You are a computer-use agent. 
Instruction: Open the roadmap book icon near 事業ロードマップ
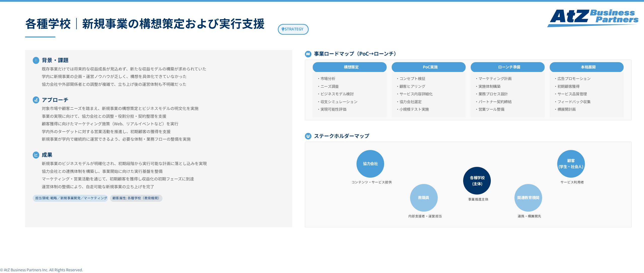308,54
